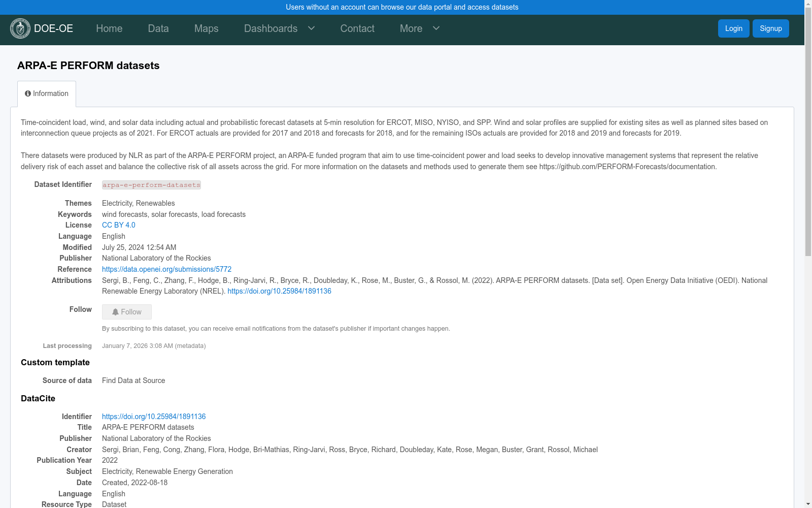Viewport: 812px width, 508px height.
Task: Click the Resource Type value 'Dataset'
Action: pyautogui.click(x=114, y=504)
